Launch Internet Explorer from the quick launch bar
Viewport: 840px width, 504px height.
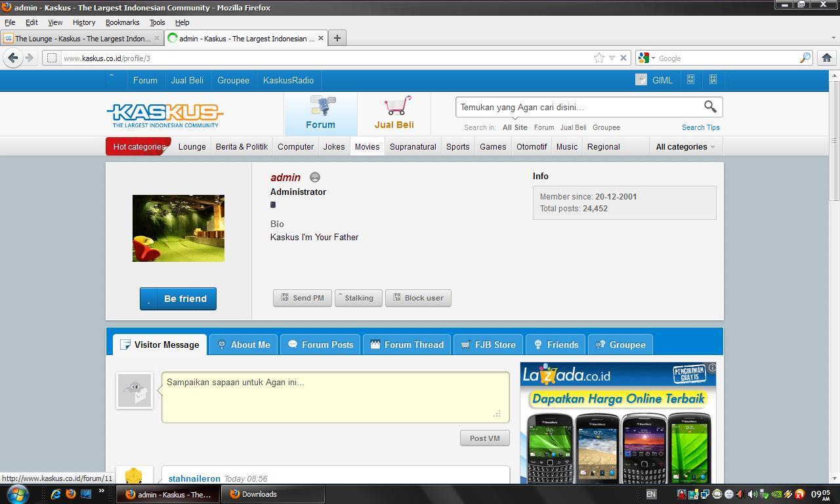(x=55, y=493)
